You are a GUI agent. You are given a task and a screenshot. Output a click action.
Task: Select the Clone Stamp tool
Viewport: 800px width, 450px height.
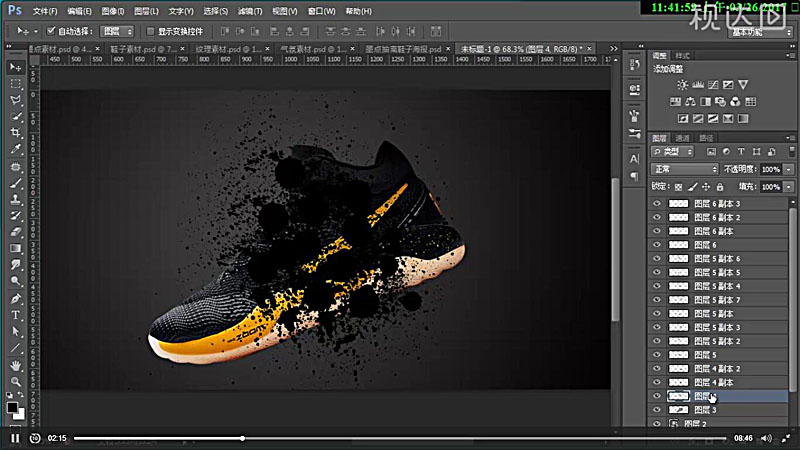(x=15, y=199)
